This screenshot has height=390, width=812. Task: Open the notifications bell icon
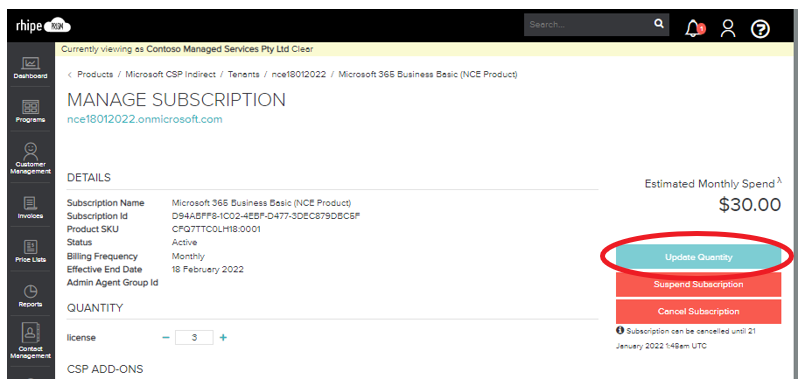tap(693, 28)
